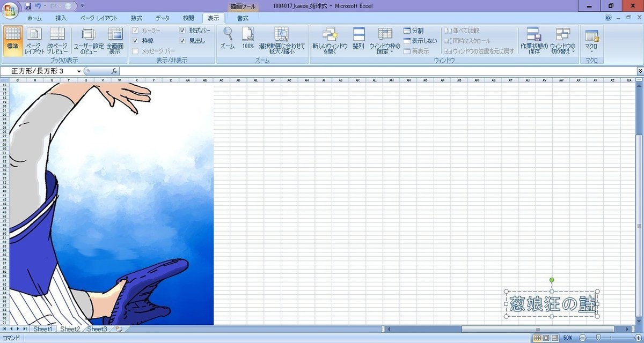644x343 pixels.
Task: Click into the formula bar
Action: (377, 71)
